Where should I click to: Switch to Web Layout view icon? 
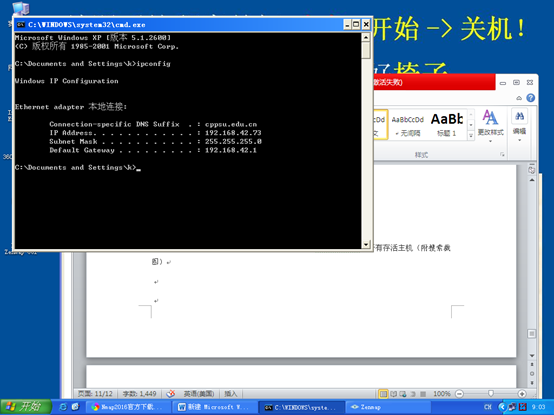(x=403, y=393)
